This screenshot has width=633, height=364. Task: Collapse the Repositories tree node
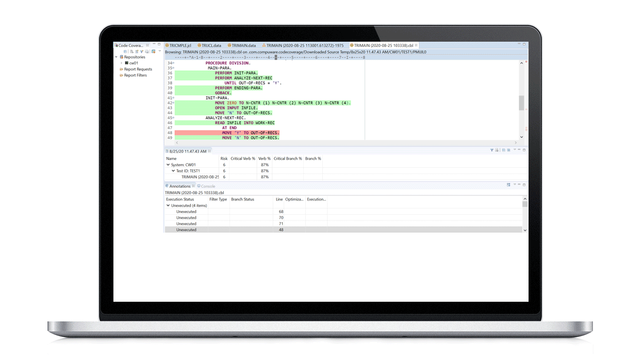(x=116, y=57)
